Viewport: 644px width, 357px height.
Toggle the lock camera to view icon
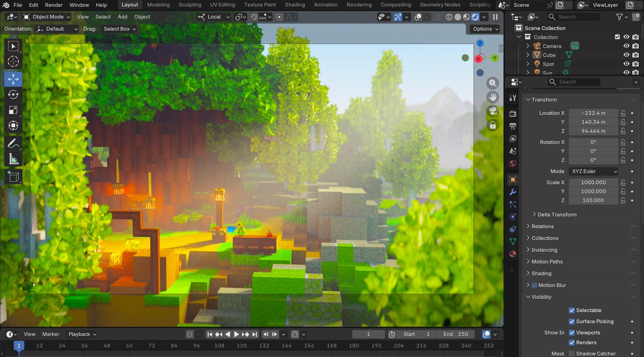(493, 125)
